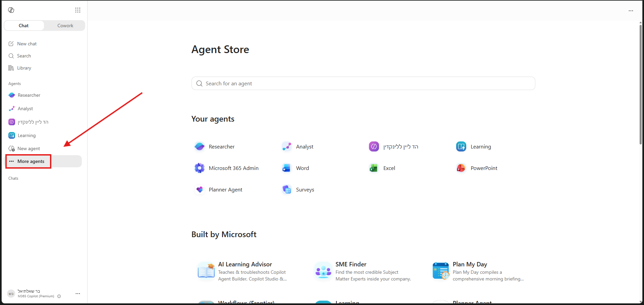Open the SME Finder card
The height and width of the screenshot is (305, 644).
click(362, 271)
